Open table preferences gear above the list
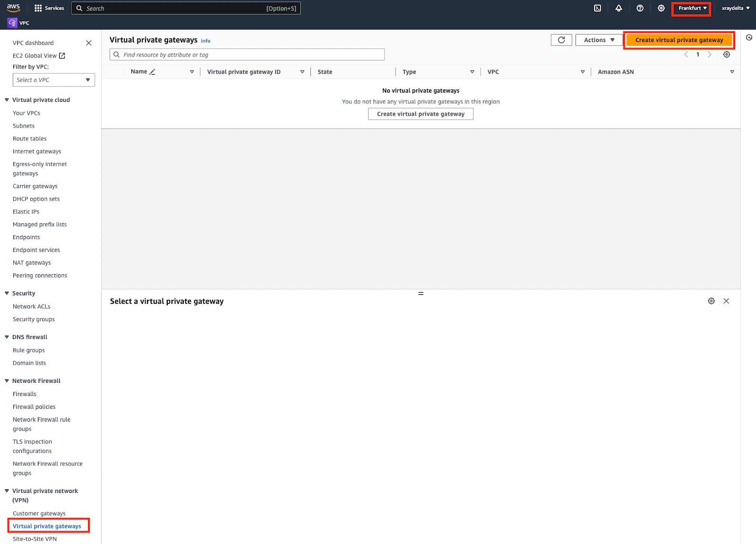The width and height of the screenshot is (756, 544). coord(726,54)
